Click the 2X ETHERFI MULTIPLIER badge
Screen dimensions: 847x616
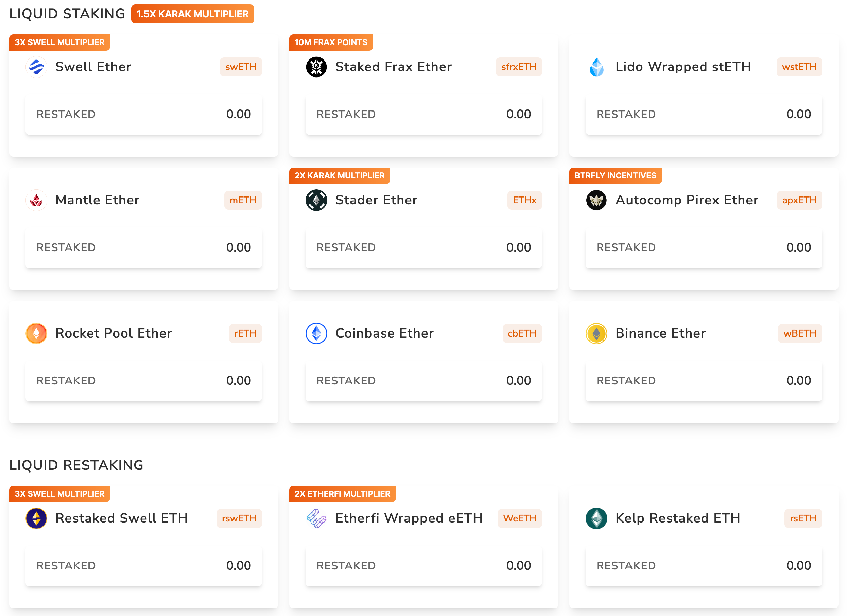coord(342,494)
